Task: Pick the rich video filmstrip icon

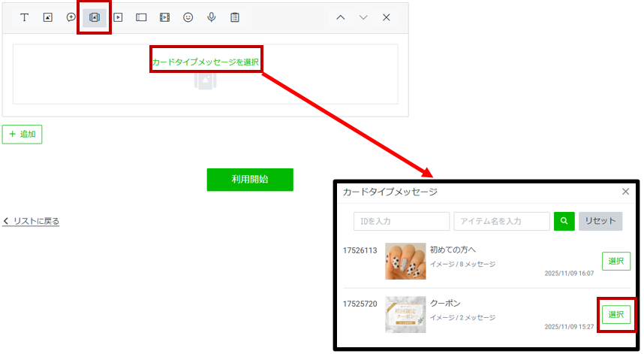Action: point(164,17)
